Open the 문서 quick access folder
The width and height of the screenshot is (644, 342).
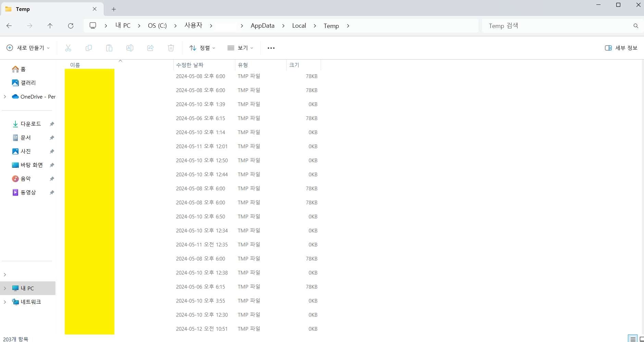(x=22, y=138)
